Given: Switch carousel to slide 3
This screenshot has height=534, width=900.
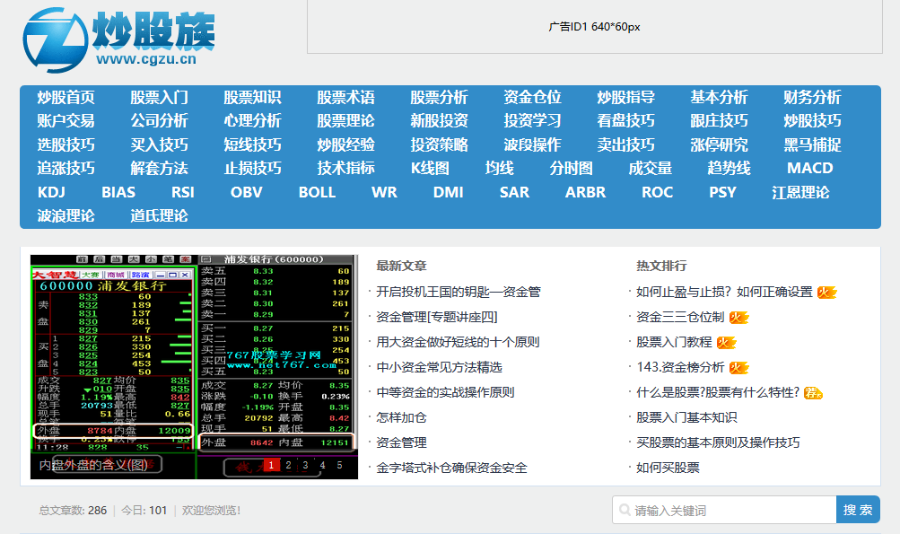Looking at the screenshot, I should (305, 465).
